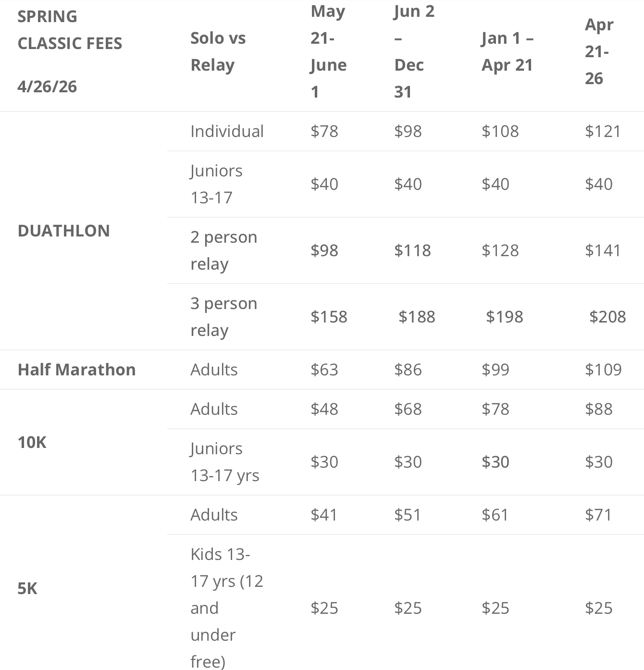Select the 10K Adults $68 fee
The height and width of the screenshot is (670, 644).
tap(408, 409)
